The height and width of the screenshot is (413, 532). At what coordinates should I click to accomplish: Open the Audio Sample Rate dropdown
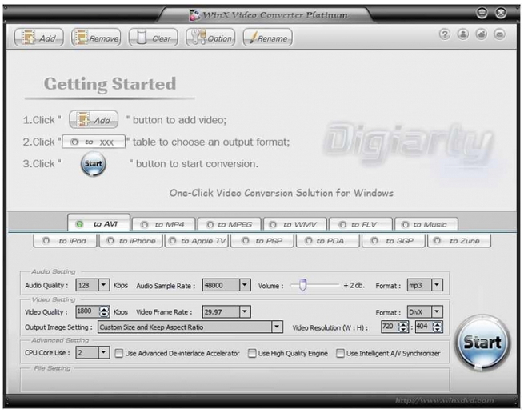click(245, 285)
